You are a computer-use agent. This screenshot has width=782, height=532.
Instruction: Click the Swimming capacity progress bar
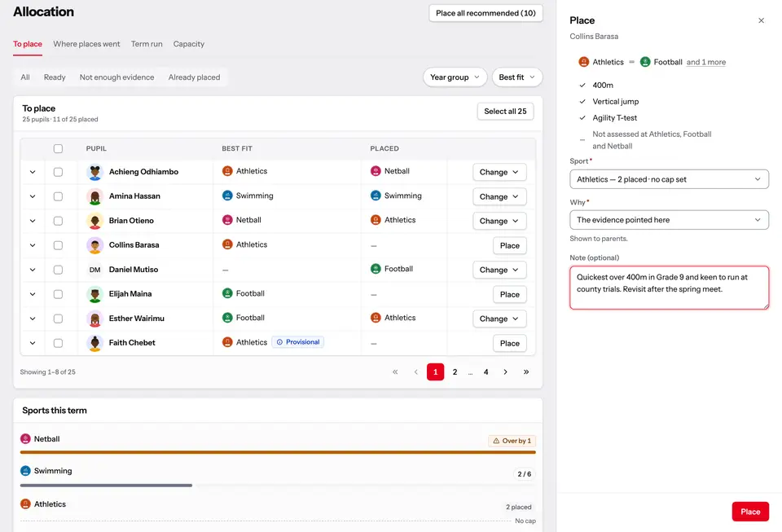pos(278,485)
